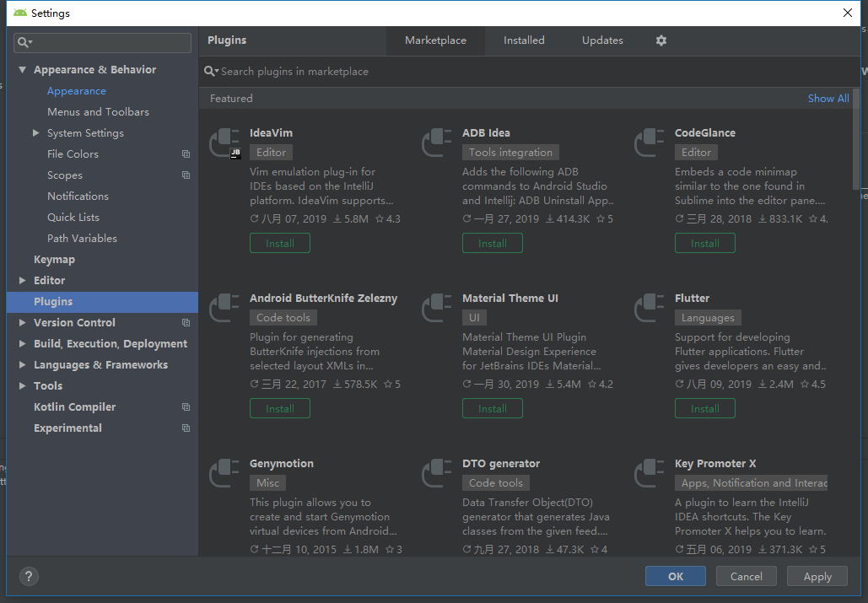
Task: Select the Plugins settings item
Action: [102, 302]
